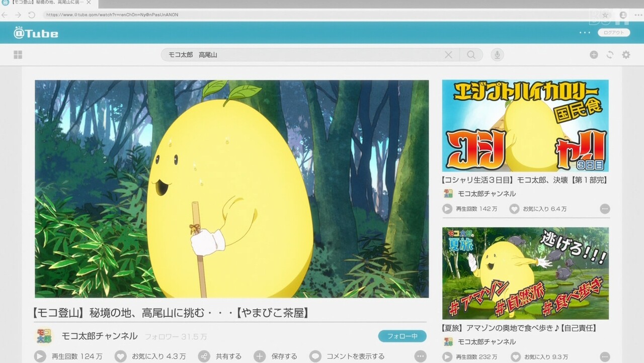This screenshot has height=363, width=644.
Task: Open more options for the コシャリ video
Action: pyautogui.click(x=605, y=209)
